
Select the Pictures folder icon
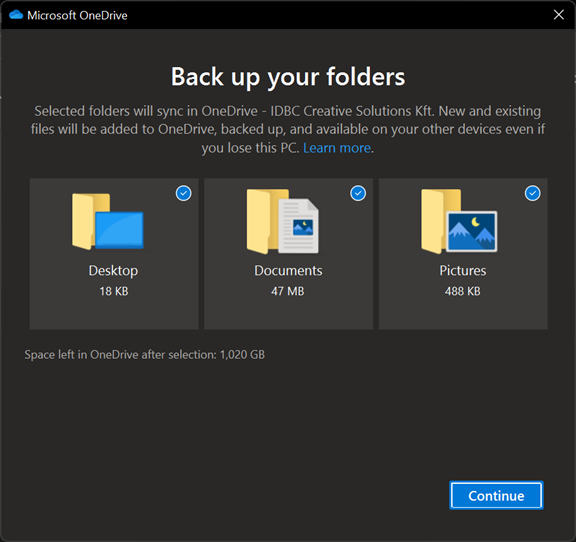tap(459, 221)
